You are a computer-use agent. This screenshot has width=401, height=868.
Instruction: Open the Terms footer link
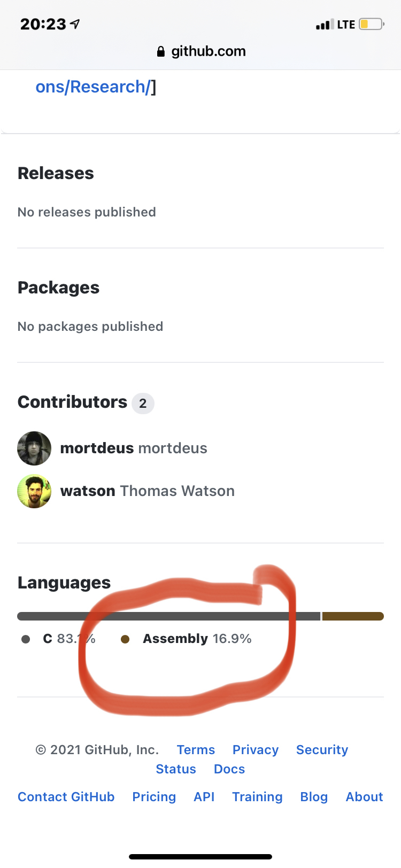[196, 750]
